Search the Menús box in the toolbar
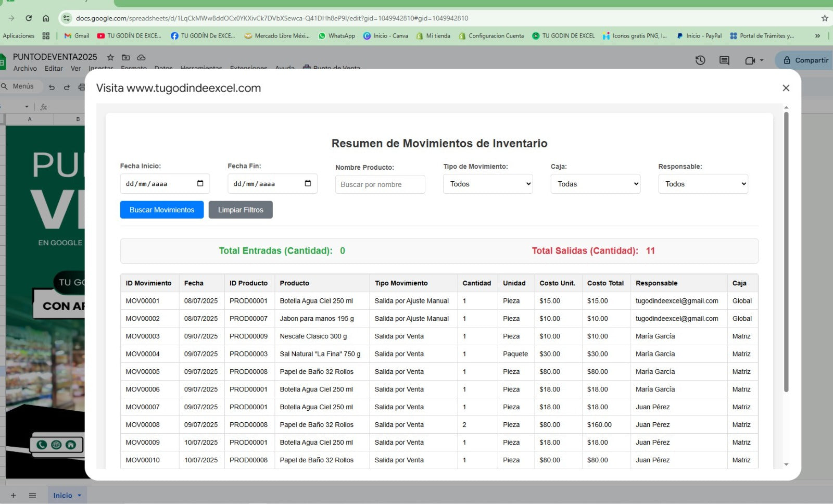This screenshot has height=504, width=833. pos(21,86)
